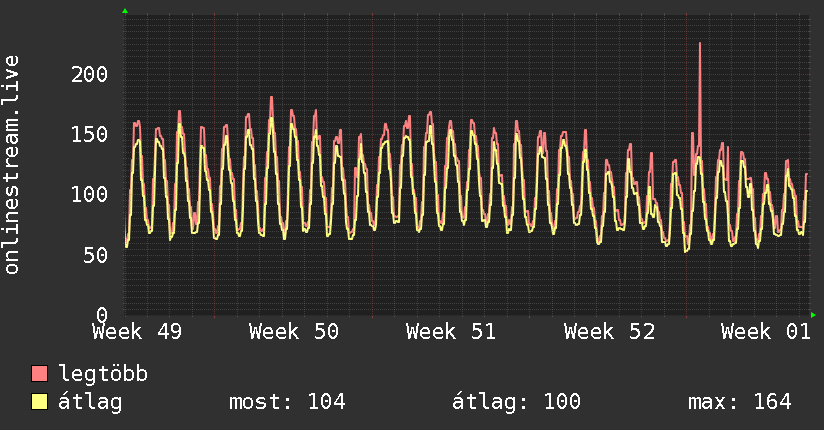Click the legtöbb legend label

(x=103, y=373)
